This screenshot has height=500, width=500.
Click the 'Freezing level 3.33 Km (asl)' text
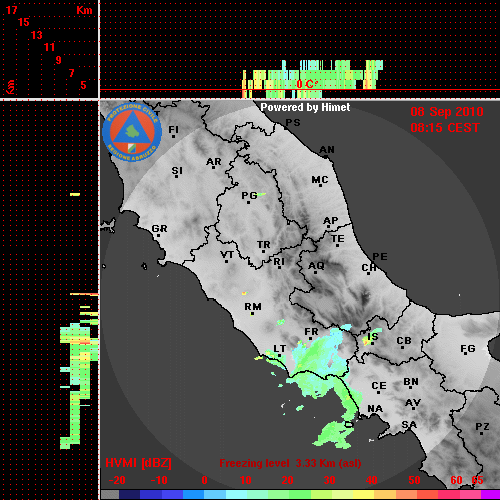[290, 463]
